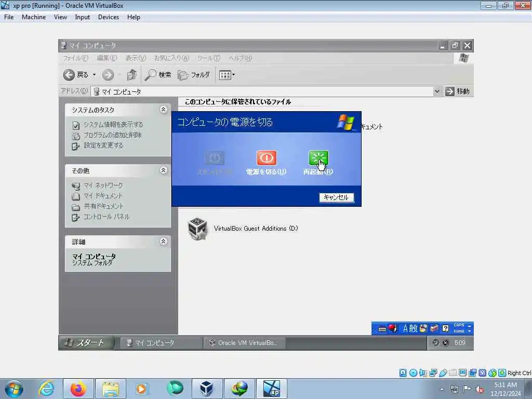Click the forward arrow toolbar button
The width and height of the screenshot is (532, 399).
[x=108, y=75]
